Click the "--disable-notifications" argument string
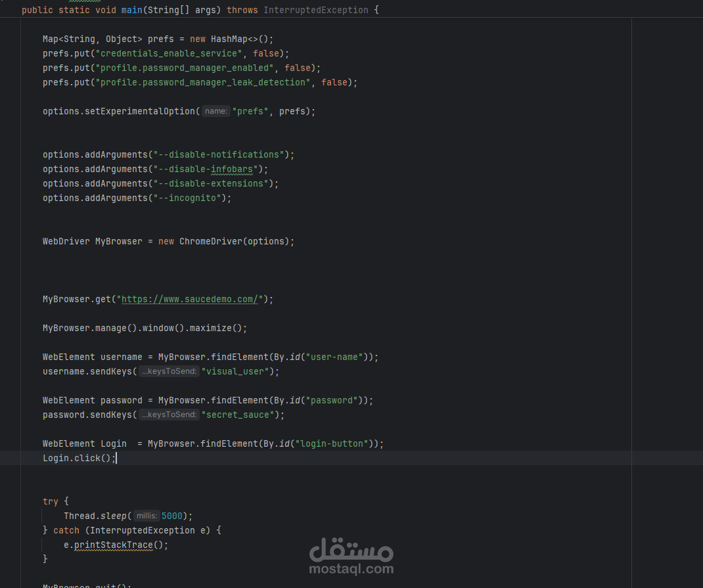 (219, 154)
